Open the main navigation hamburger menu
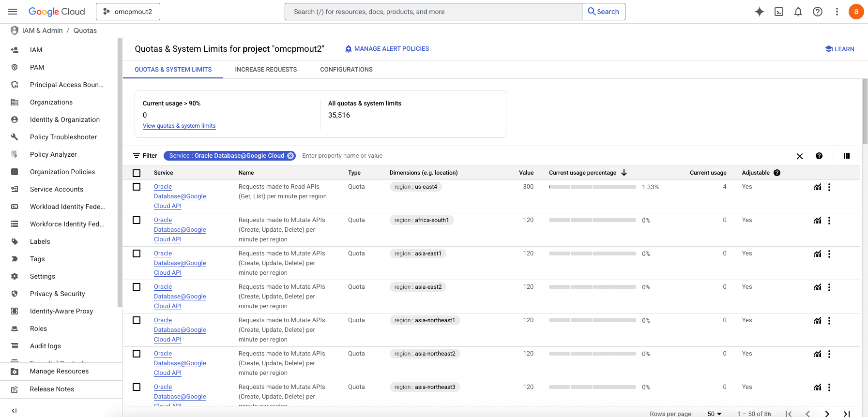This screenshot has width=868, height=417. [x=13, y=12]
